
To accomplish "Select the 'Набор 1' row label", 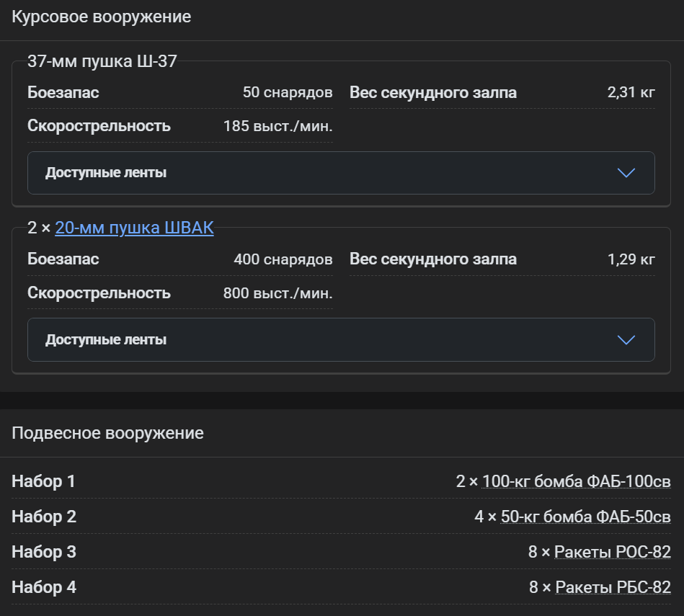I will point(43,481).
